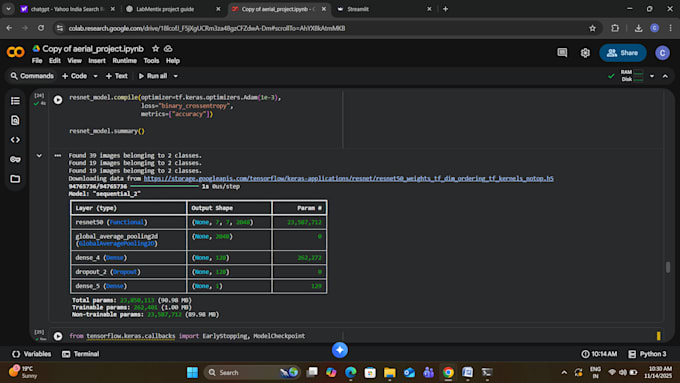Open the Table of contents sidebar
The image size is (680, 383).
coord(15,101)
